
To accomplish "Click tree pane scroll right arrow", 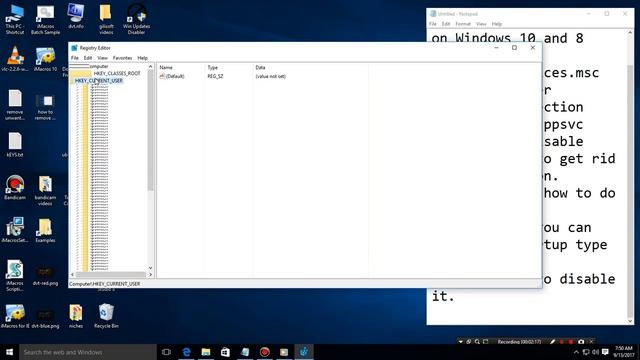I will click(151, 275).
